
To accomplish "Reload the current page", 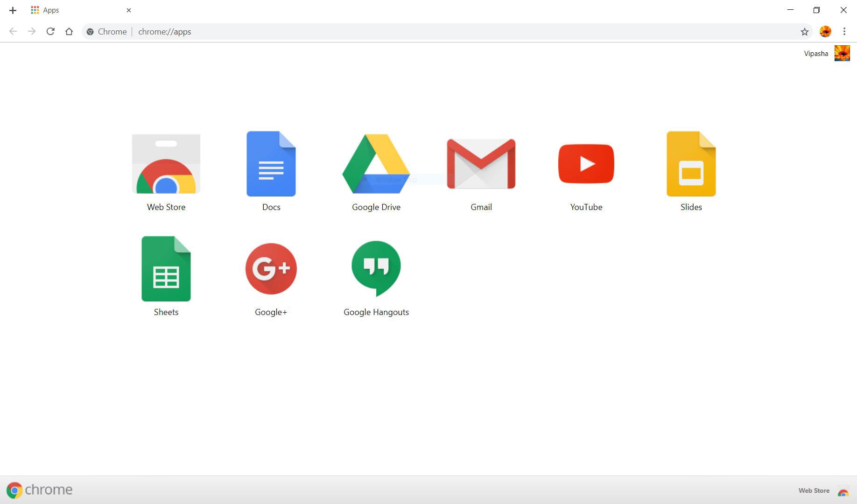I will point(50,32).
